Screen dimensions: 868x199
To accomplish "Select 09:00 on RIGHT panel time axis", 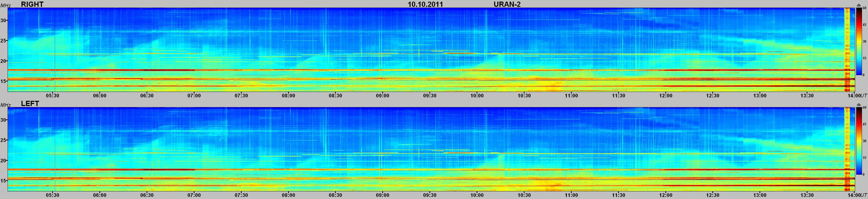I will tap(383, 96).
